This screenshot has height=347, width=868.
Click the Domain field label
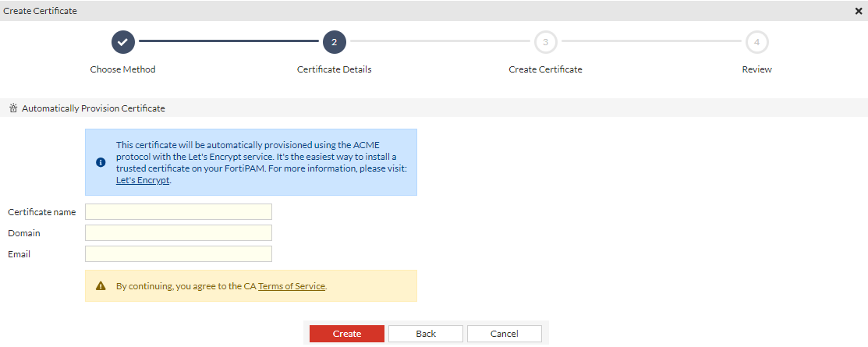click(x=24, y=233)
